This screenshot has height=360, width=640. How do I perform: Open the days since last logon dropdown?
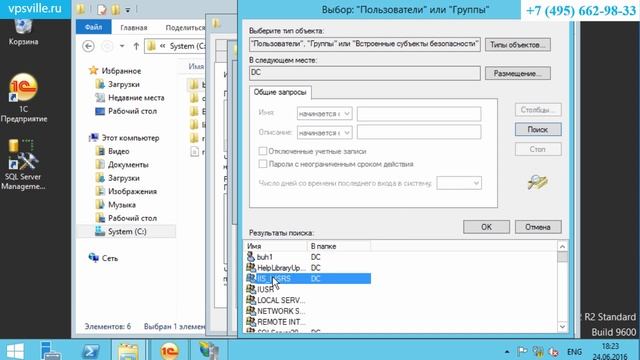(459, 183)
